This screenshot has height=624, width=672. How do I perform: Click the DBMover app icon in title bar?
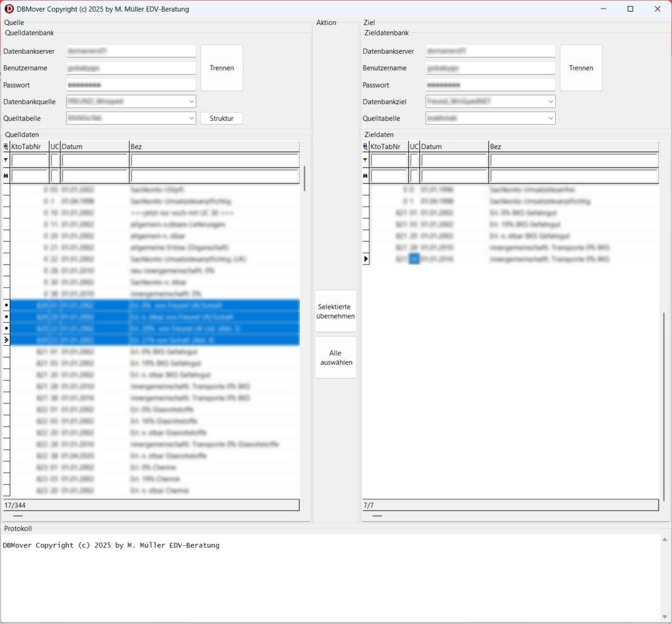click(9, 9)
